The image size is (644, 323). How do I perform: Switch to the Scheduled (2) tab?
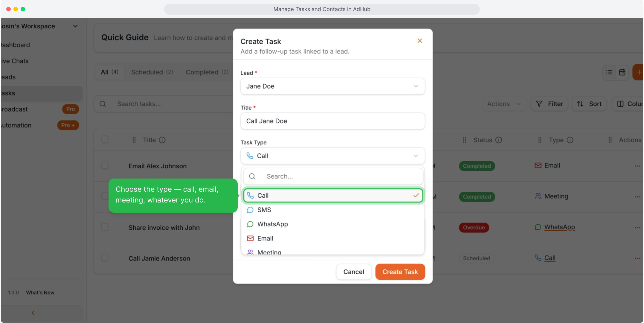click(x=152, y=72)
